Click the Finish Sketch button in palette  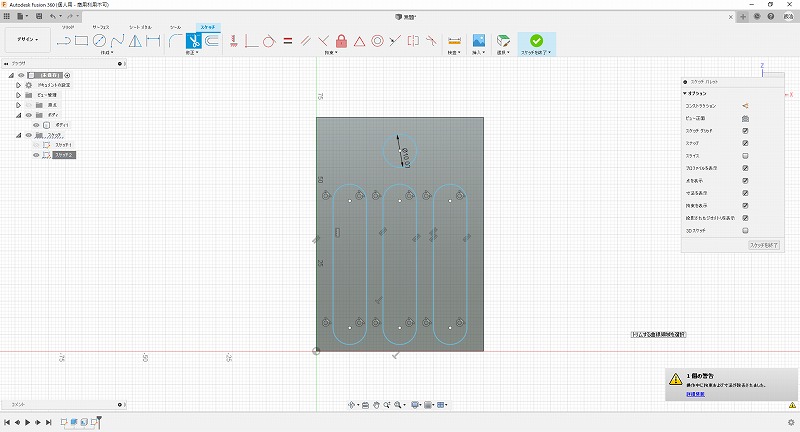[x=763, y=245]
